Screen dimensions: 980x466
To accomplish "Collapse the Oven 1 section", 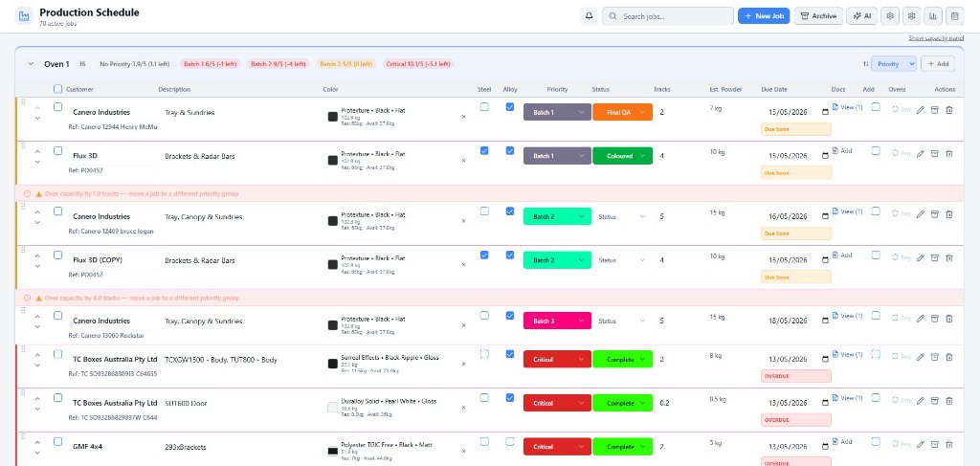I will [x=31, y=64].
